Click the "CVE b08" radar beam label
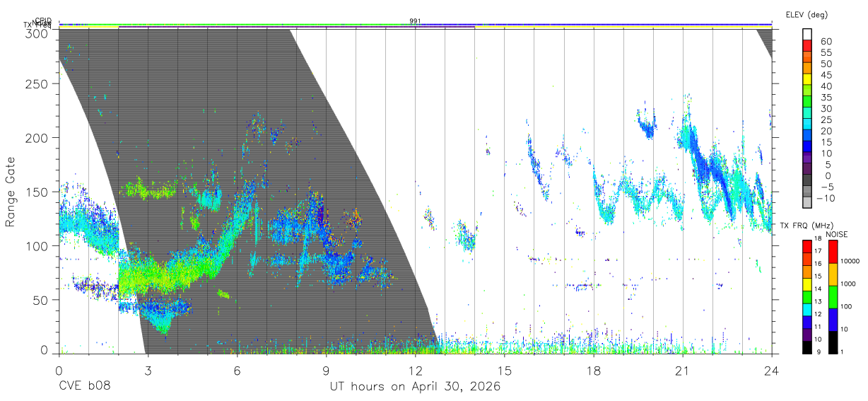This screenshot has height=401, width=868. click(85, 387)
